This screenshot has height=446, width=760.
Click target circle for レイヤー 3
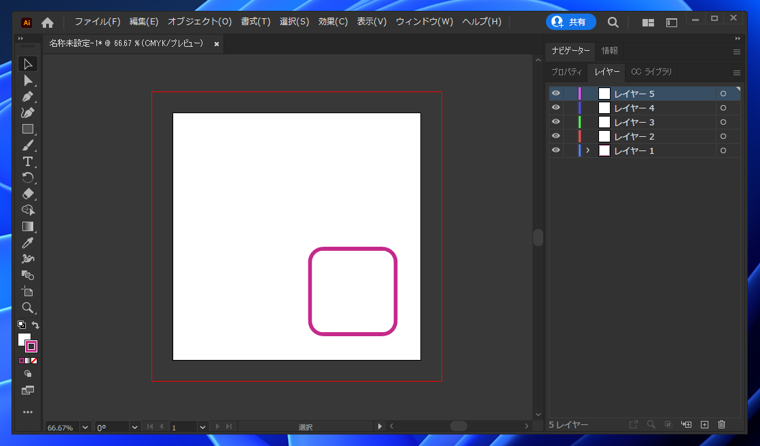click(723, 122)
